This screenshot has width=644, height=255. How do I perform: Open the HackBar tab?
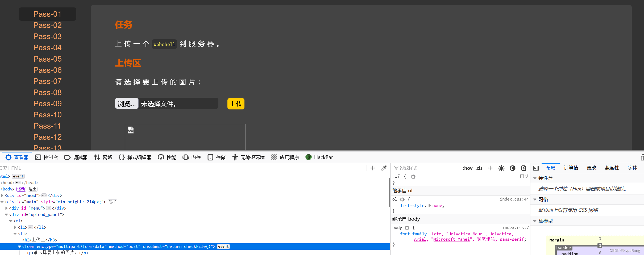coord(319,157)
